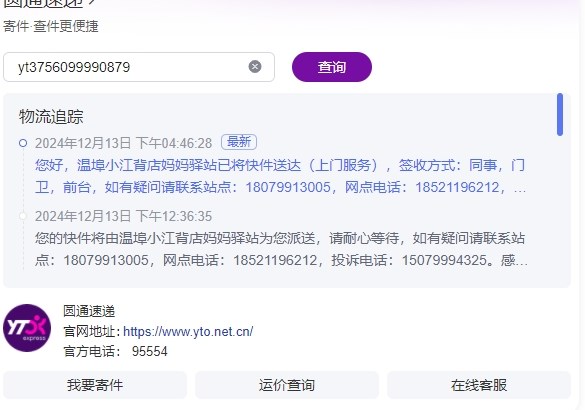Image resolution: width=585 pixels, height=410 pixels.
Task: Click the 运价查询 button
Action: [287, 385]
